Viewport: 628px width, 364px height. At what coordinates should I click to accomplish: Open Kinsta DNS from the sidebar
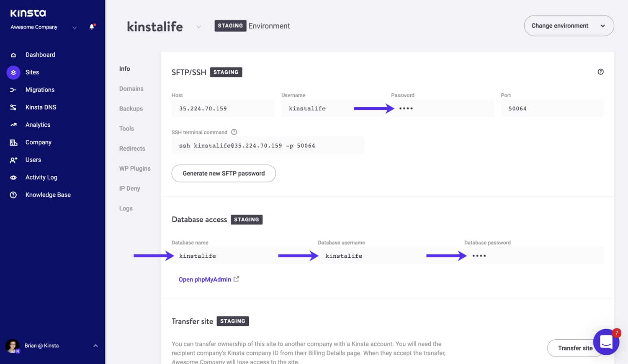13,107
